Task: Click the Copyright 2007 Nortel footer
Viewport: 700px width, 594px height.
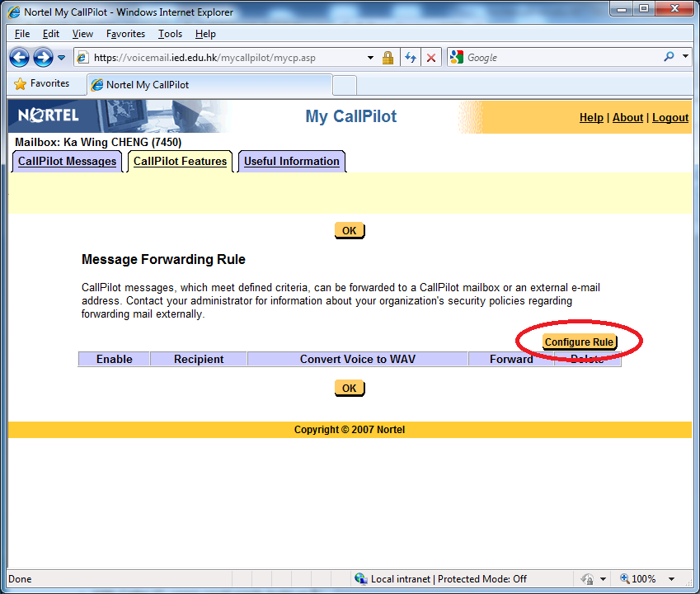Action: [x=350, y=430]
